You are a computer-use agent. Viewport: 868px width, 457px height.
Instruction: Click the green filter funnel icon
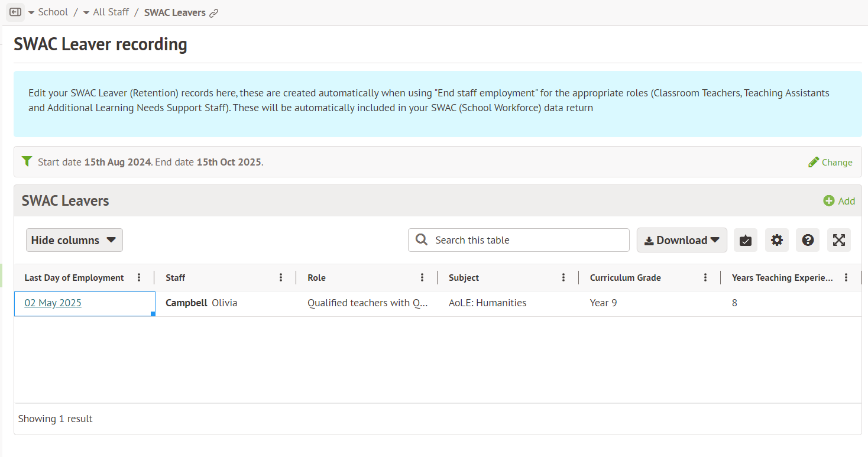tap(27, 161)
